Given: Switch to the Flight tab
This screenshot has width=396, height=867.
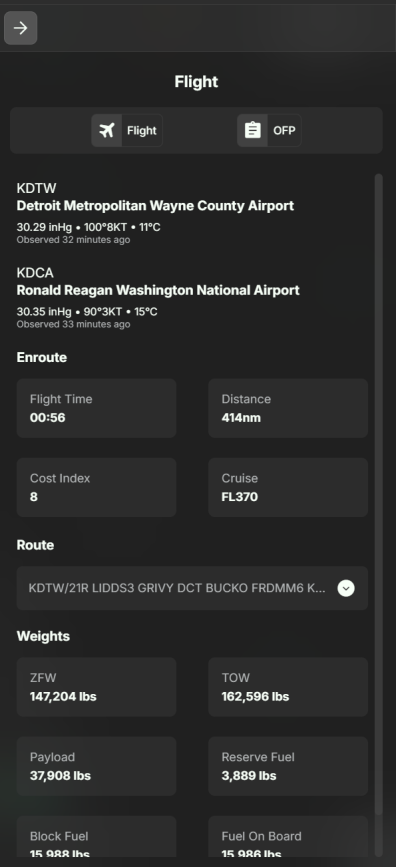Looking at the screenshot, I should 127,130.
